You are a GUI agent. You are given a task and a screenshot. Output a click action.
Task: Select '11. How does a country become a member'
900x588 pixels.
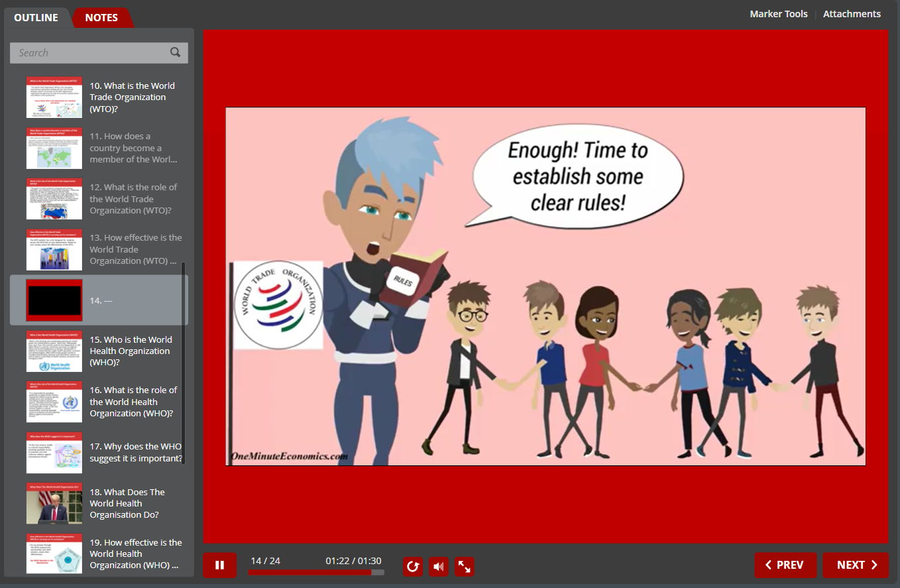(x=133, y=148)
